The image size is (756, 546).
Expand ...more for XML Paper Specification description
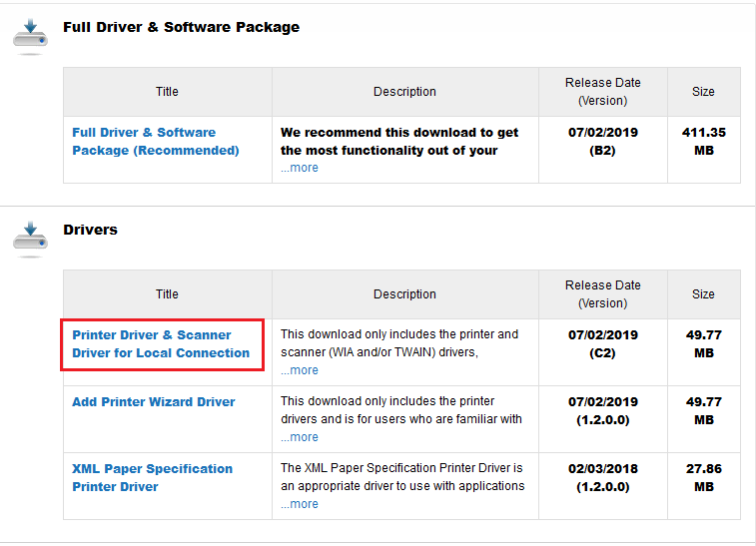300,504
